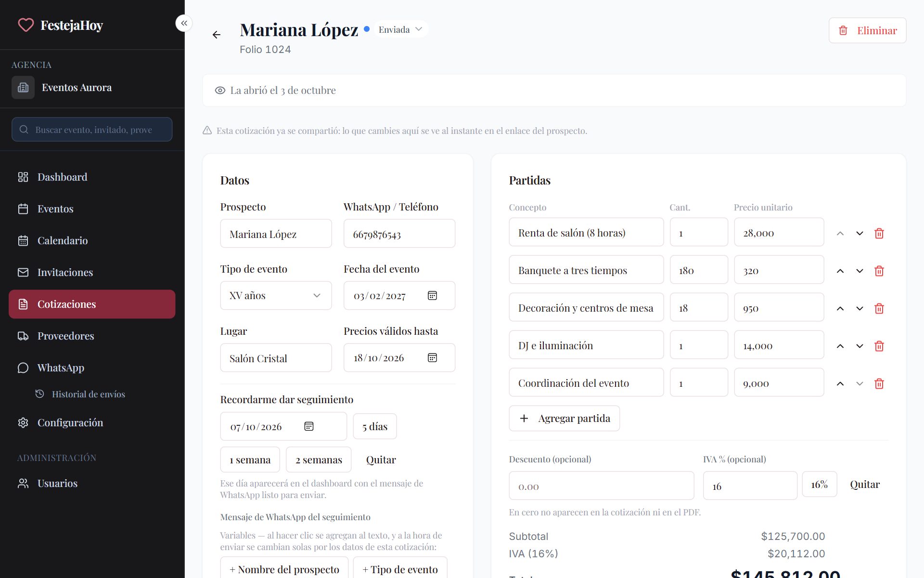Move Banquete a tres tiempos up
This screenshot has height=578, width=924.
pos(840,271)
